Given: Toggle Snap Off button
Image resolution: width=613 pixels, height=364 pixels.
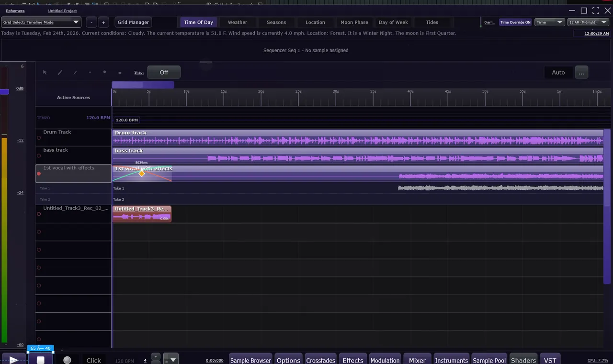Looking at the screenshot, I should [164, 72].
